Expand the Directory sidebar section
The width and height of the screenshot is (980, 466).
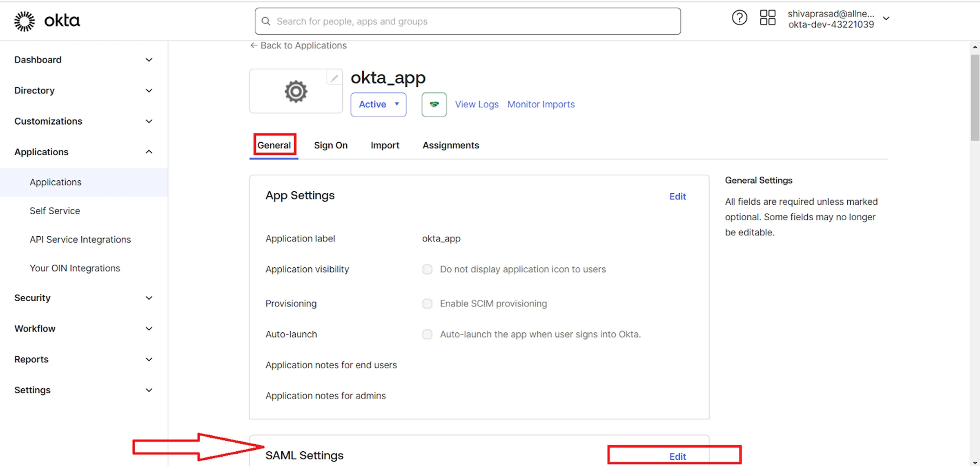(84, 90)
